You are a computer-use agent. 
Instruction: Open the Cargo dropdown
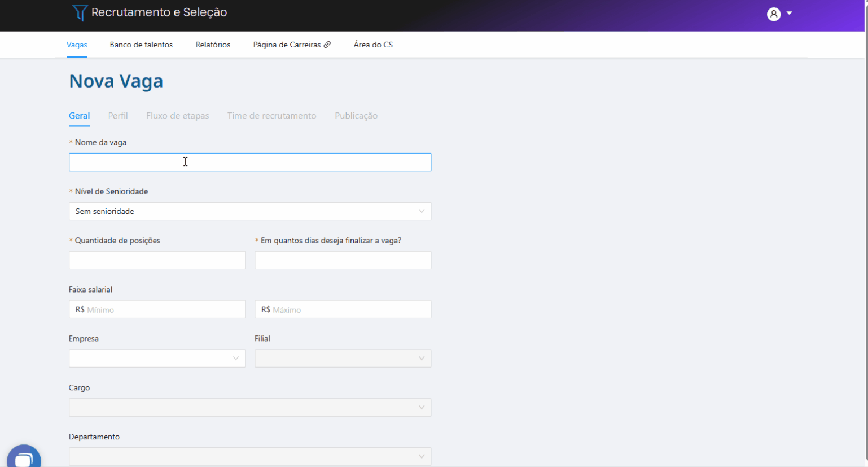[250, 408]
